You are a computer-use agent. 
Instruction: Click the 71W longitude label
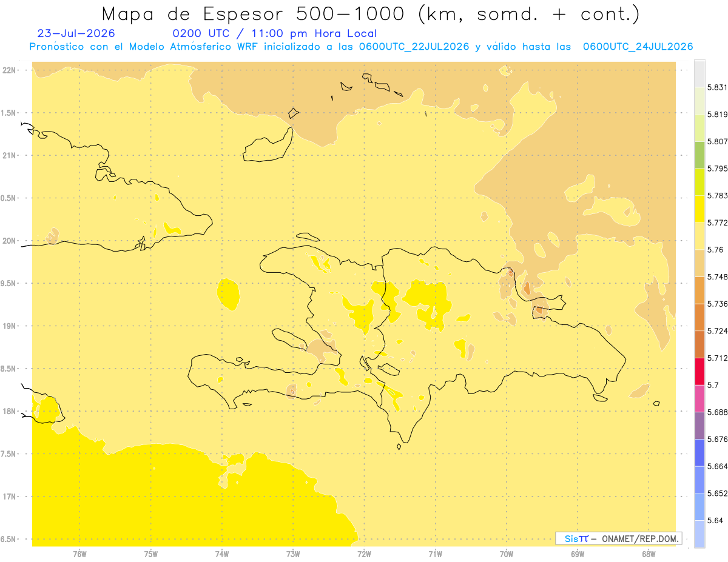point(435,554)
